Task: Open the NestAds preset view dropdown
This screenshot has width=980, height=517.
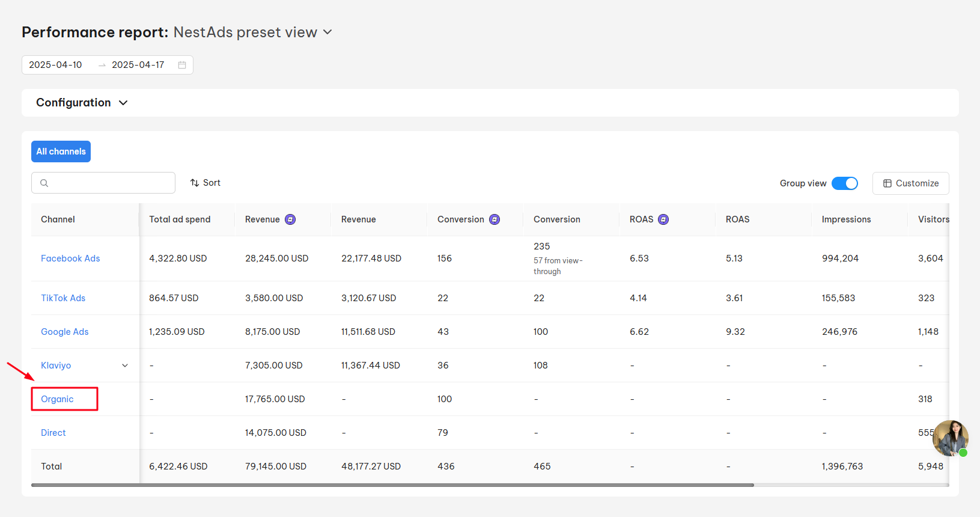Action: click(x=327, y=32)
